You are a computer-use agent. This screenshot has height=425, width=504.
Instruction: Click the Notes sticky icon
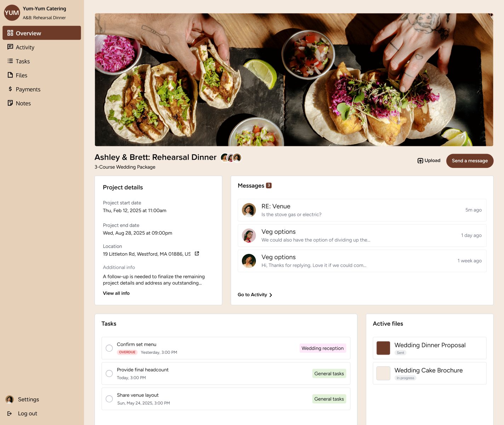[10, 103]
